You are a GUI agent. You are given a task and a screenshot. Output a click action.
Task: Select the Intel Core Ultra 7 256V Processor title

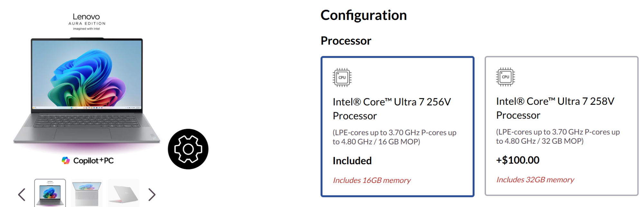392,109
